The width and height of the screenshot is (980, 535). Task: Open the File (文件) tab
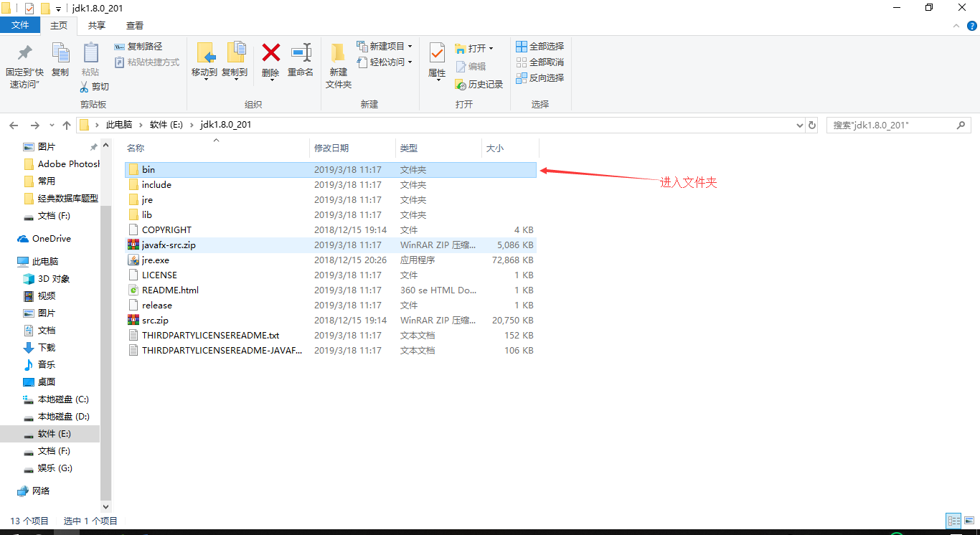click(20, 25)
